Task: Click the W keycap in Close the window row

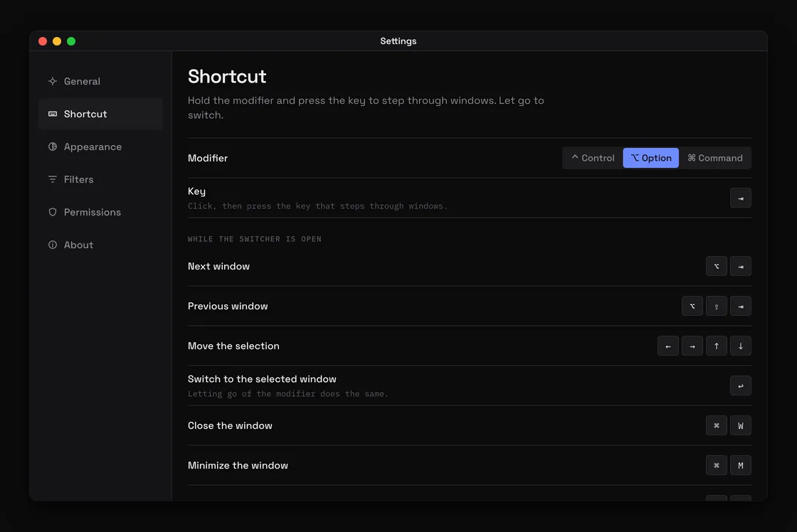Action: [741, 425]
